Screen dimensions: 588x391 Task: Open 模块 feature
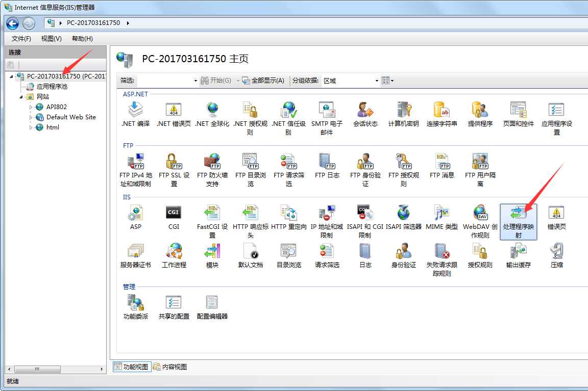coord(212,256)
